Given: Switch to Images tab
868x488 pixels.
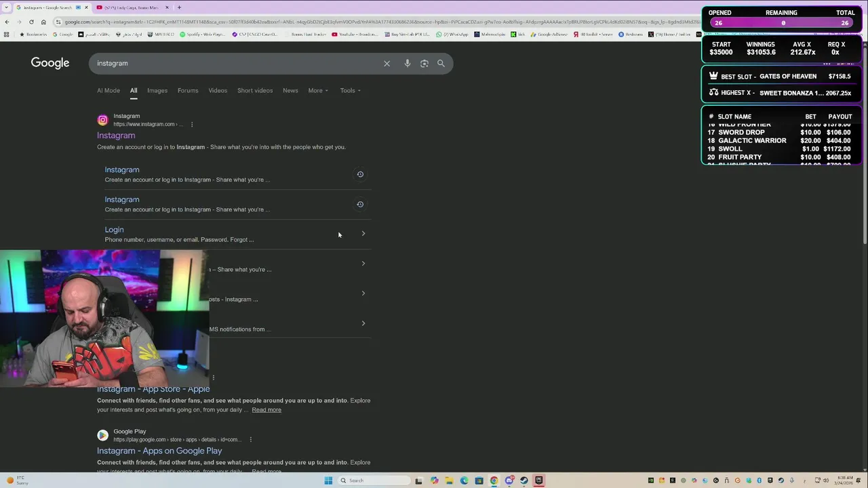Looking at the screenshot, I should point(157,91).
